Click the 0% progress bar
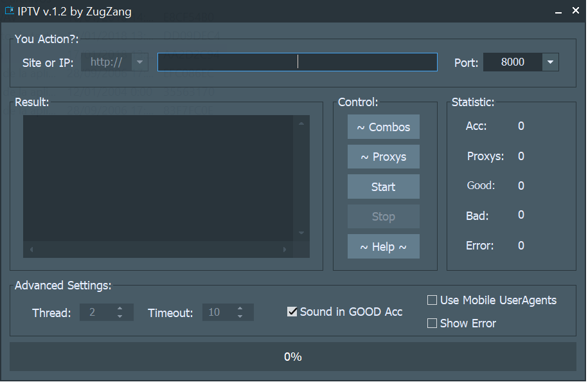Screen dimensions: 588x382 click(x=293, y=357)
